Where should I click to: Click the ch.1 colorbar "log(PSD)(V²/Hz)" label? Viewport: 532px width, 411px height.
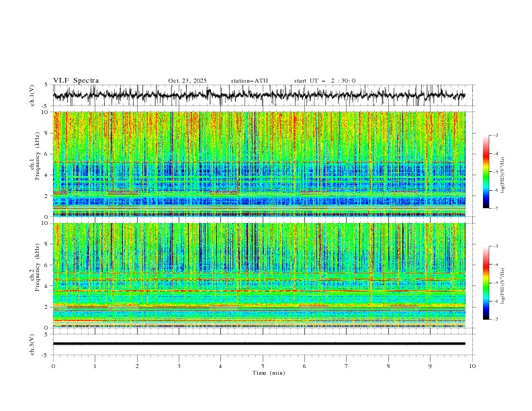tap(503, 175)
